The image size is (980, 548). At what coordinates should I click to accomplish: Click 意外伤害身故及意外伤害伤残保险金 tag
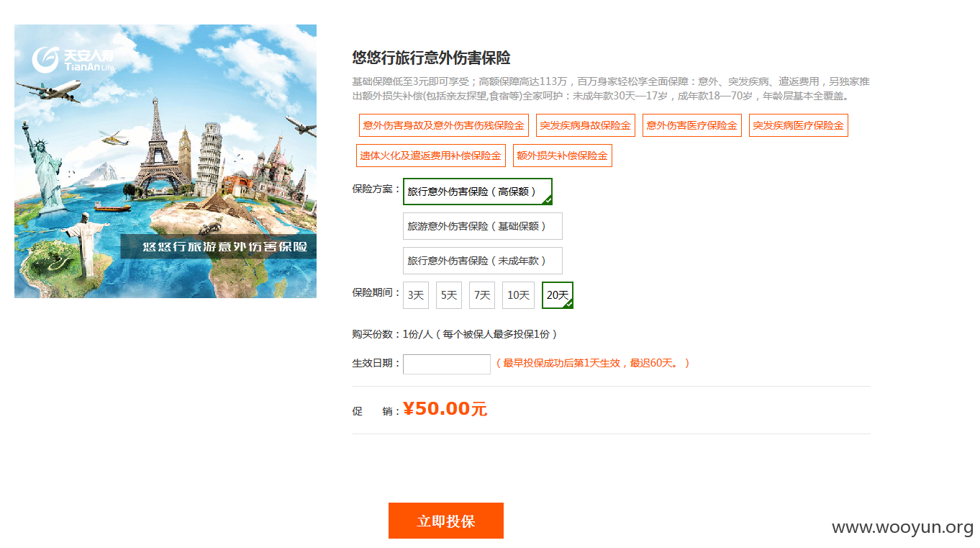tap(444, 125)
